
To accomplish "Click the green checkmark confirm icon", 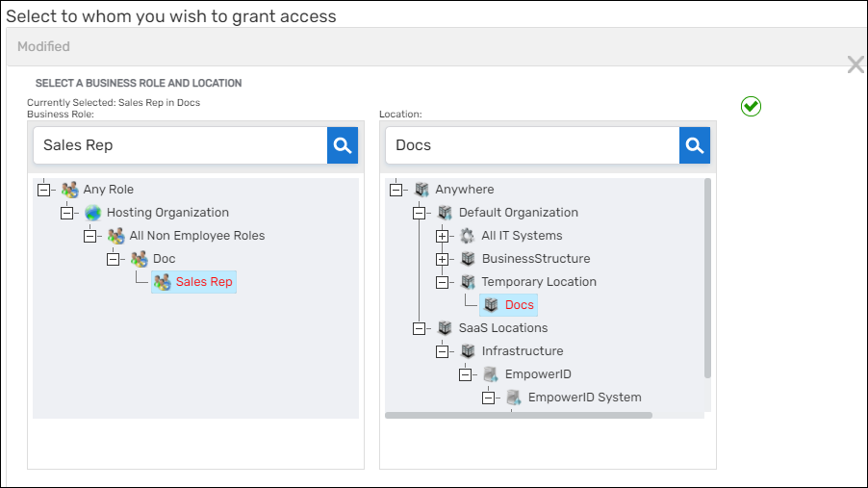I will (752, 107).
